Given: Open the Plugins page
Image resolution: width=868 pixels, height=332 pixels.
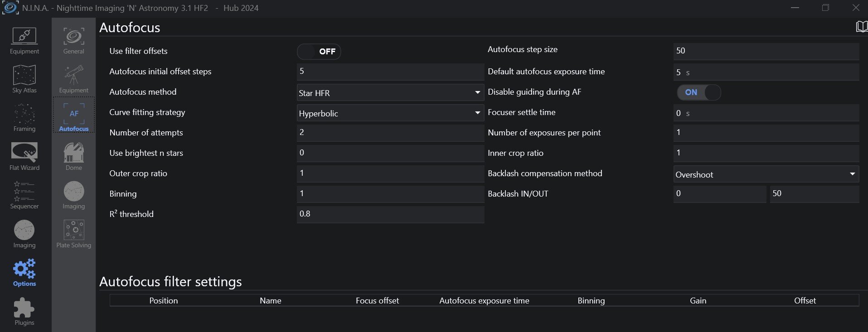Looking at the screenshot, I should click(x=24, y=312).
